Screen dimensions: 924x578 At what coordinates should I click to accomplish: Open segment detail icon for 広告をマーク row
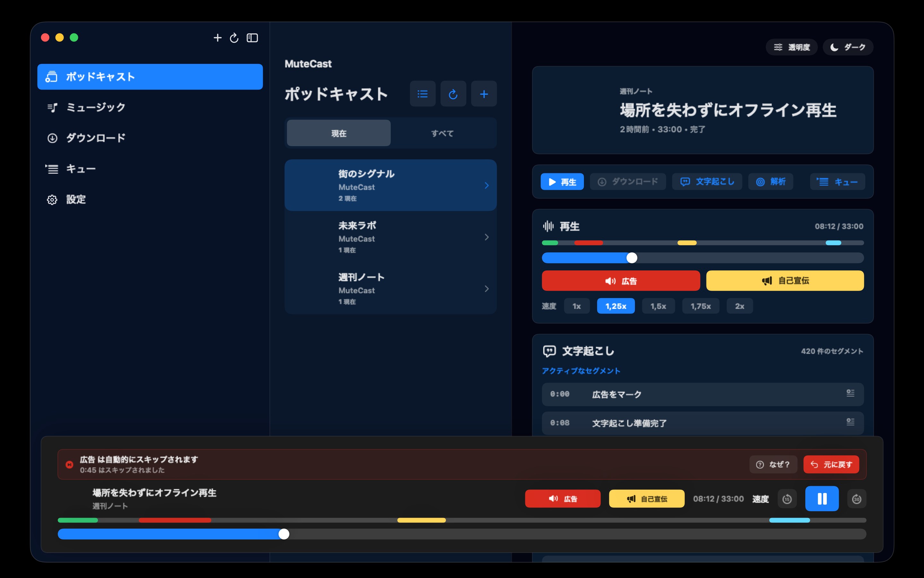coord(850,393)
